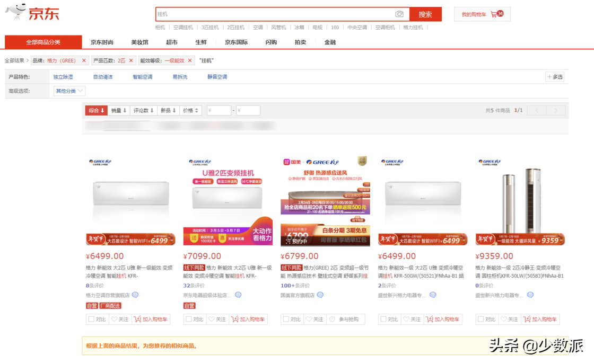Viewport: 594px width, 364px height.
Task: Open chat icon on ¥9359 cabinet listing
Action: [x=530, y=295]
